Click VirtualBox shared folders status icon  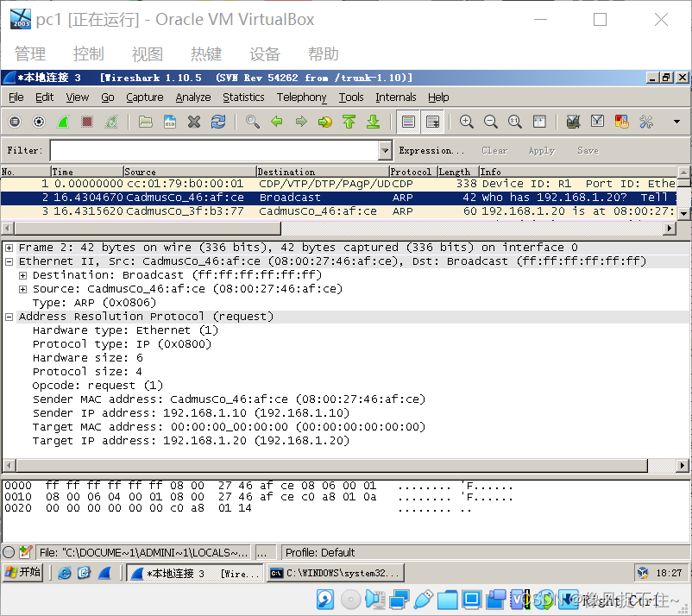pyautogui.click(x=448, y=600)
